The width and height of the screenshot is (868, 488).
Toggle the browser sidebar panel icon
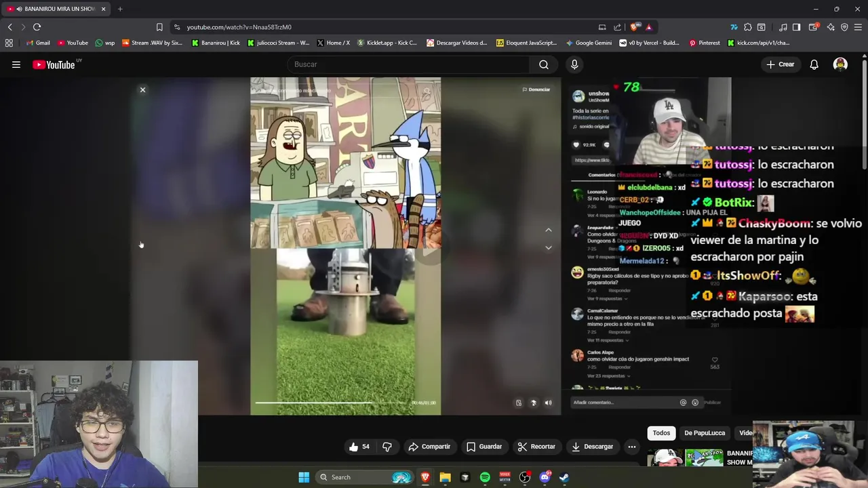coord(797,27)
